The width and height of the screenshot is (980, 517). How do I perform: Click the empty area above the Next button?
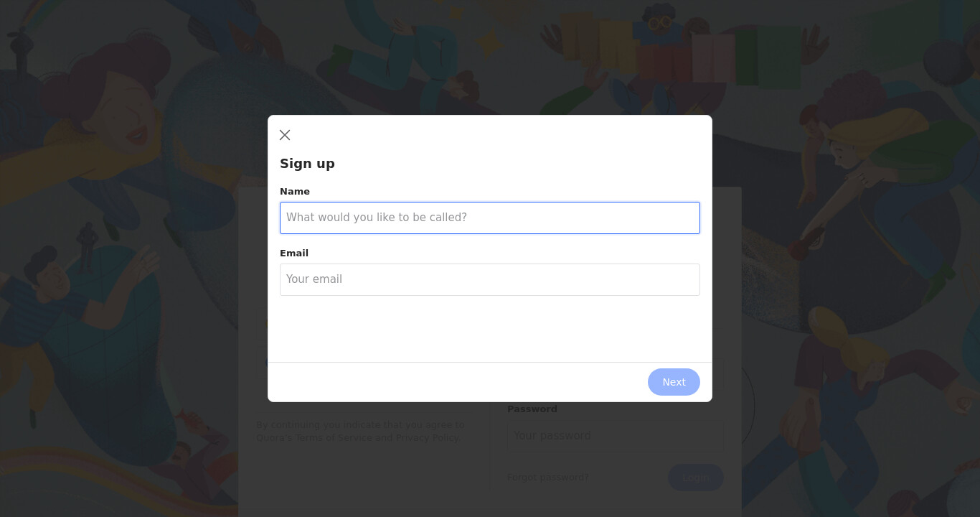(490, 329)
